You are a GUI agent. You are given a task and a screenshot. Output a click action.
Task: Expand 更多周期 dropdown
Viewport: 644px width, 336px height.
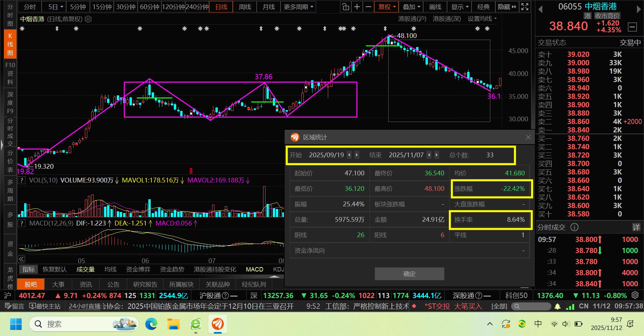click(x=299, y=7)
